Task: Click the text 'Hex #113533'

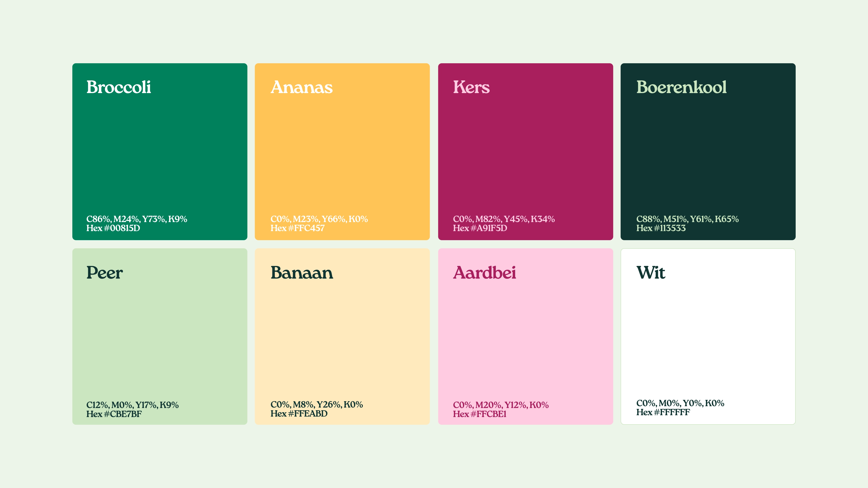Action: click(x=661, y=228)
